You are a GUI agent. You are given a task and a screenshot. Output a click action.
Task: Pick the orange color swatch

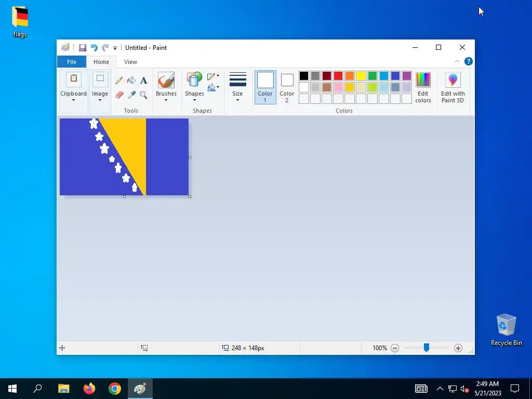coord(350,76)
